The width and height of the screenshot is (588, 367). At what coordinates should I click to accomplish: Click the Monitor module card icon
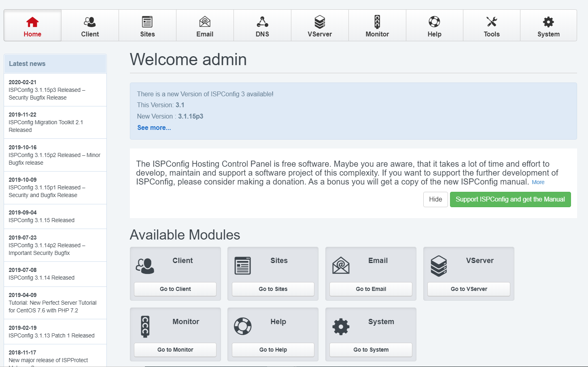tap(145, 327)
